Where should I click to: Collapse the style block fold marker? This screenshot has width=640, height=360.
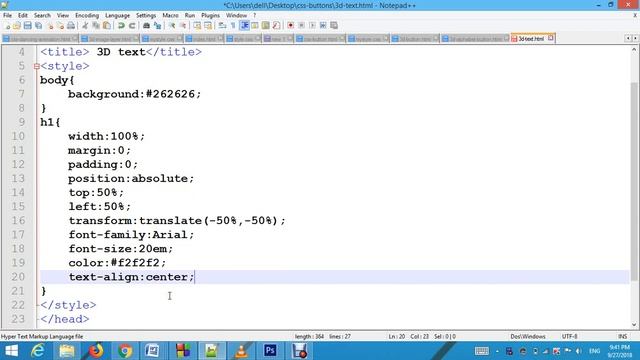click(x=37, y=66)
